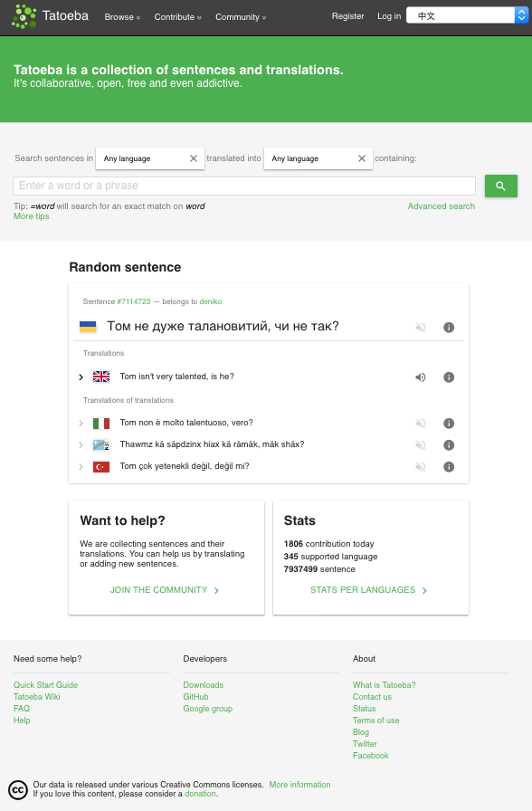Open What is Tatoeba? link
Viewport: 532px width, 811px height.
click(x=385, y=685)
